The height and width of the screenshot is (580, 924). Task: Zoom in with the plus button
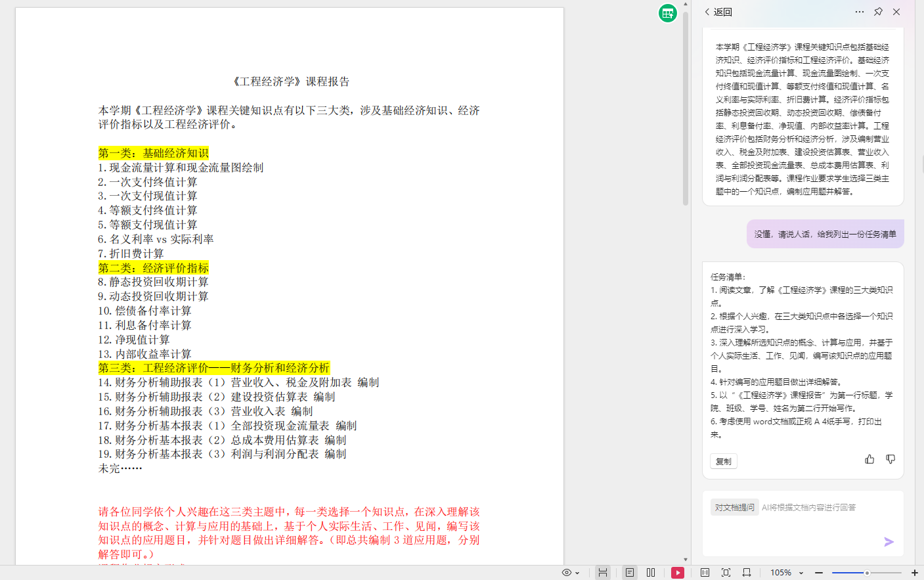tap(915, 573)
